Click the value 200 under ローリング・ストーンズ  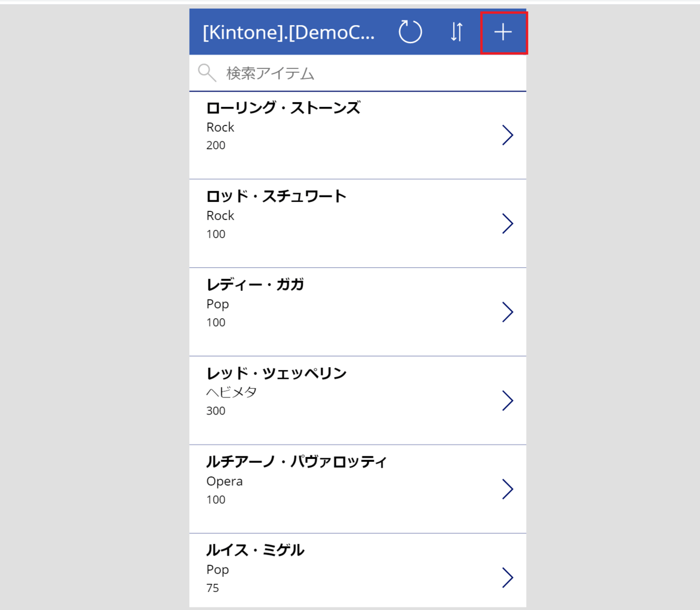pyautogui.click(x=216, y=145)
